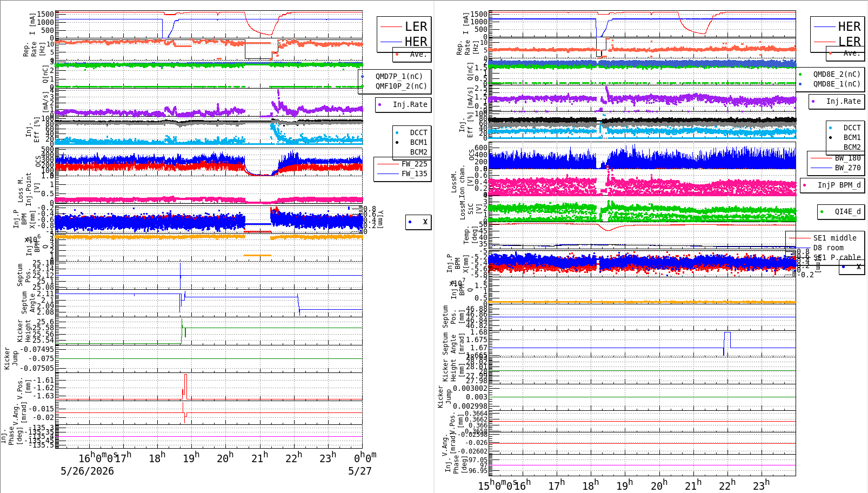Image resolution: width=868 pixels, height=493 pixels.
Task: Select the QMD8E_1(nC) legend entry
Action: point(837,84)
